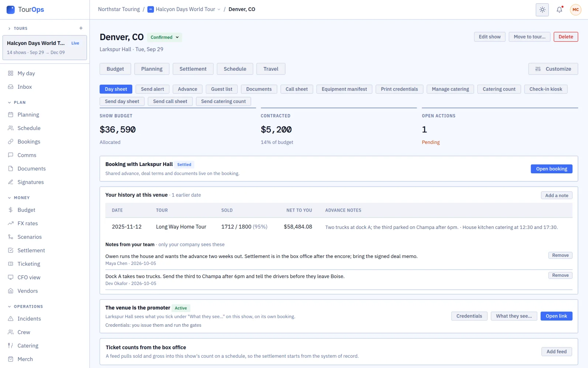
Task: Open the Confirmed status dropdown
Action: (165, 37)
